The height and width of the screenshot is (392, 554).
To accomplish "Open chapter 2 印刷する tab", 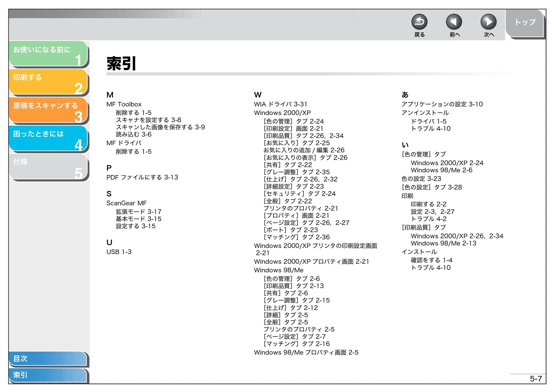I will (x=48, y=82).
